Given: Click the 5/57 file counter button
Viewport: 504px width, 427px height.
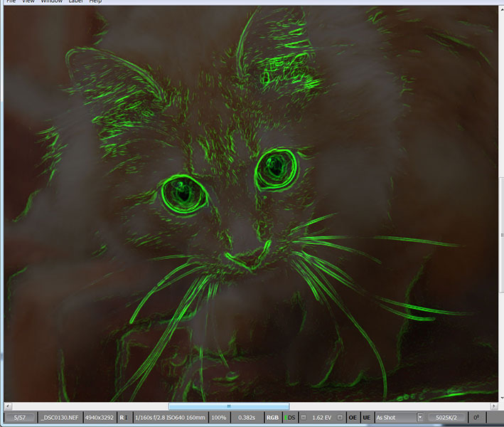Looking at the screenshot, I should click(x=20, y=417).
